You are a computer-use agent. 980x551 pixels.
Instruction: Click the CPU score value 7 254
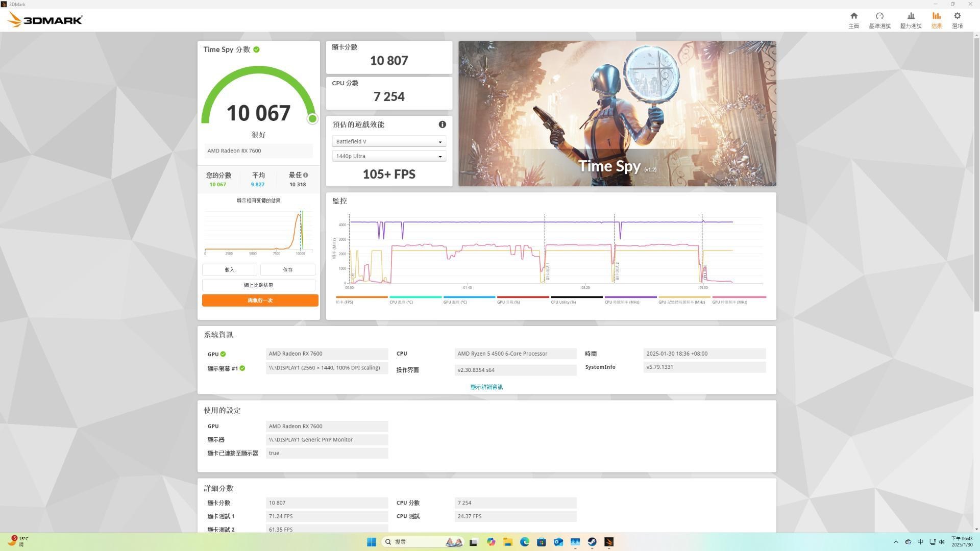click(389, 97)
